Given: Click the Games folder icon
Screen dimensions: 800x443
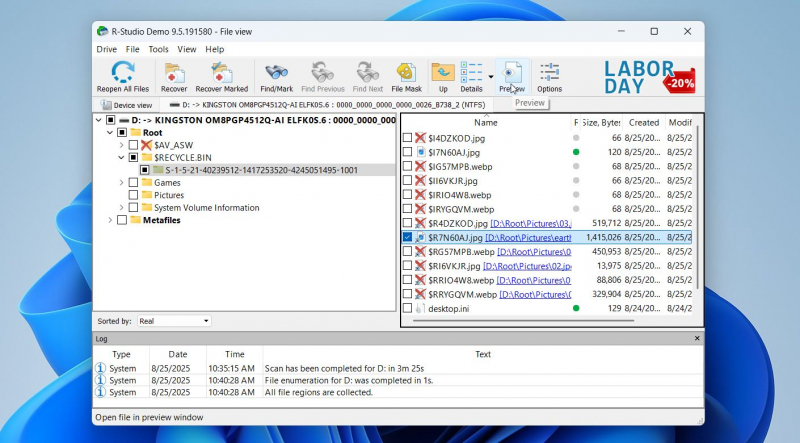Looking at the screenshot, I should coord(147,182).
